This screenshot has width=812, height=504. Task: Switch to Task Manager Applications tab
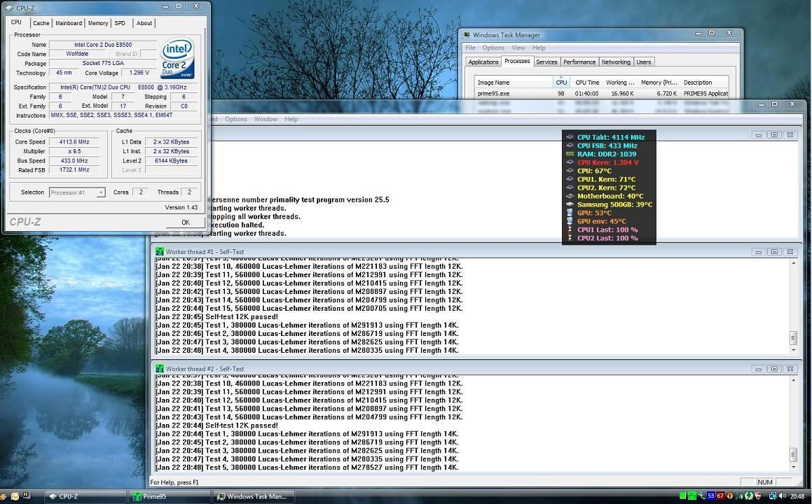coord(483,62)
